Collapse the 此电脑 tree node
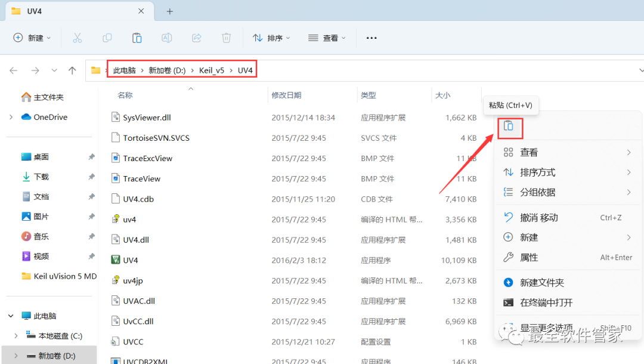The width and height of the screenshot is (644, 364). [11, 316]
